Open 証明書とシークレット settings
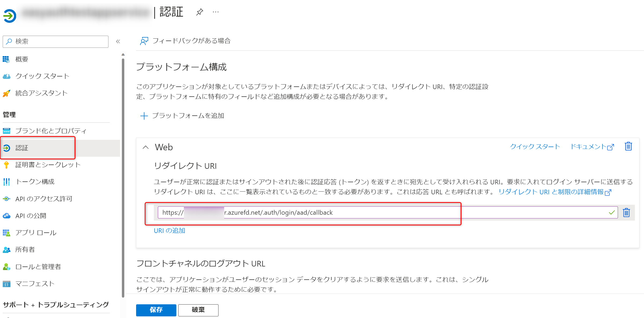Screen dimensions: 644x318 [x=48, y=165]
